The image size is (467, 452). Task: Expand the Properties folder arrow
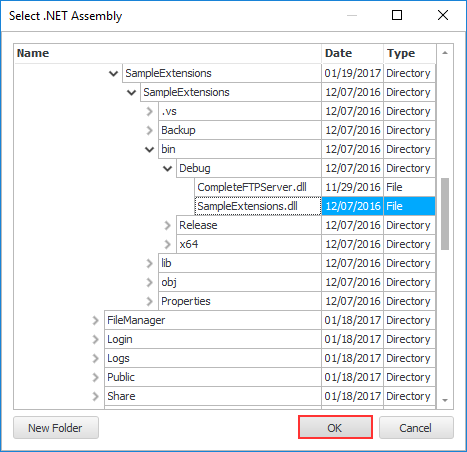coord(149,301)
